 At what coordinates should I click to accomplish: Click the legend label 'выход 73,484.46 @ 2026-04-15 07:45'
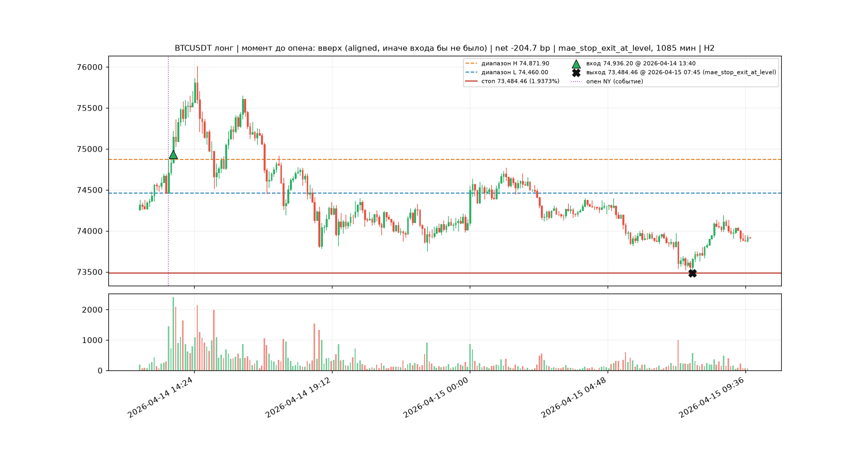(x=643, y=73)
